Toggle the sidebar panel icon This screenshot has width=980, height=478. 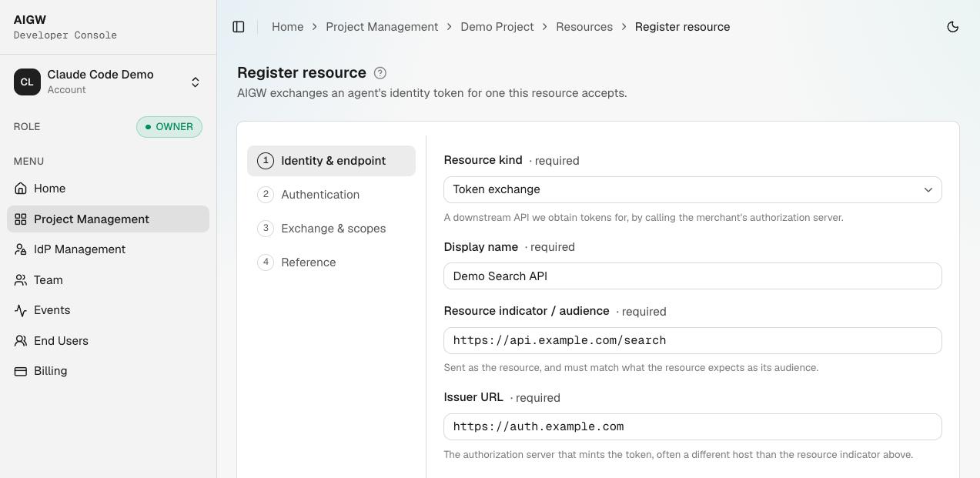pyautogui.click(x=239, y=27)
